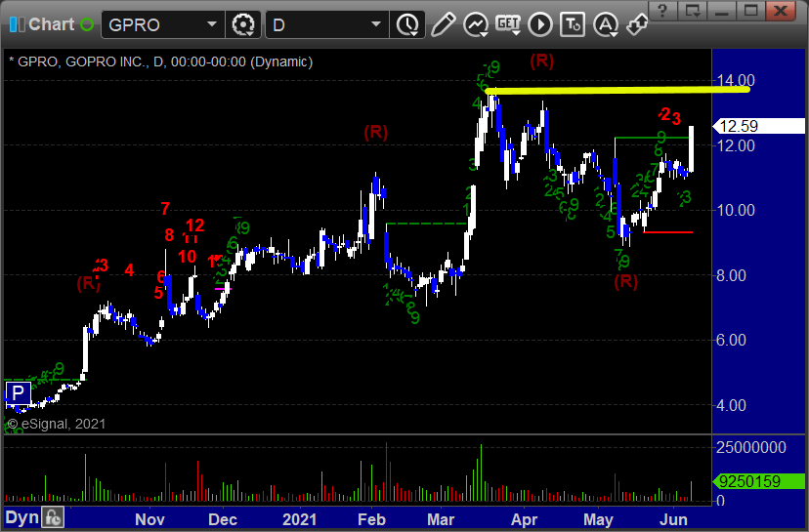
Task: Click the 9250159 volume value label
Action: (758, 481)
